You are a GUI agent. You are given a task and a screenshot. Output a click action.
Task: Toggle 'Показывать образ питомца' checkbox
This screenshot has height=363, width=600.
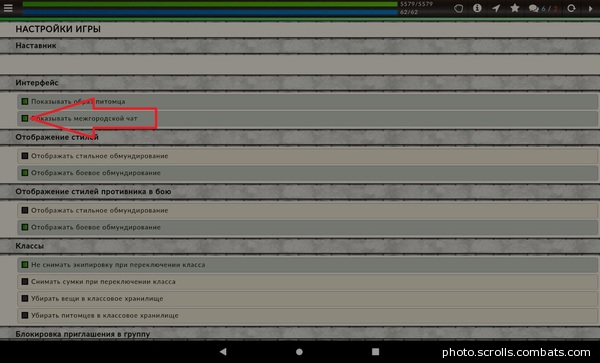tap(25, 101)
